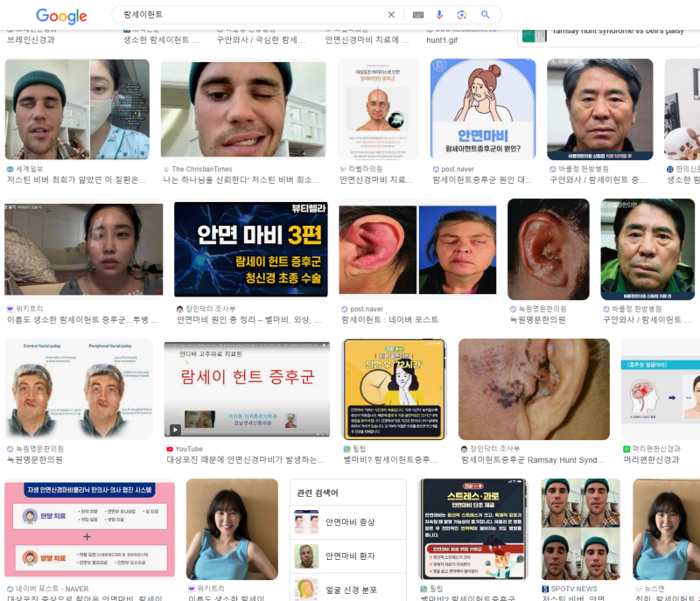Open The ChristianTimes image result
The width and height of the screenshot is (700, 601).
(243, 109)
